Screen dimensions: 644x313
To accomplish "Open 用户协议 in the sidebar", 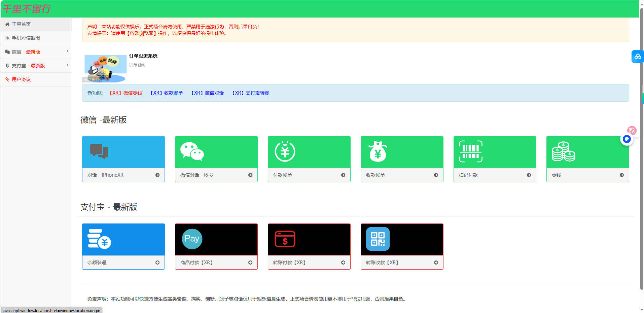I will click(x=36, y=79).
